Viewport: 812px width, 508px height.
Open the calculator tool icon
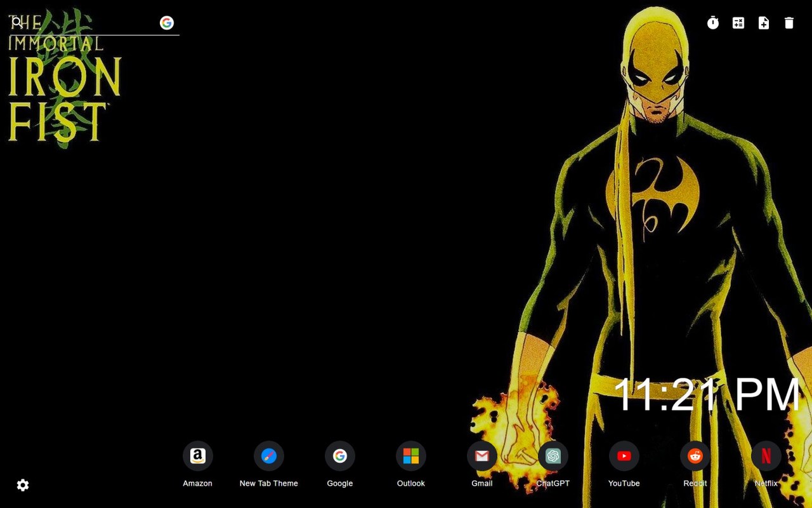pos(738,23)
